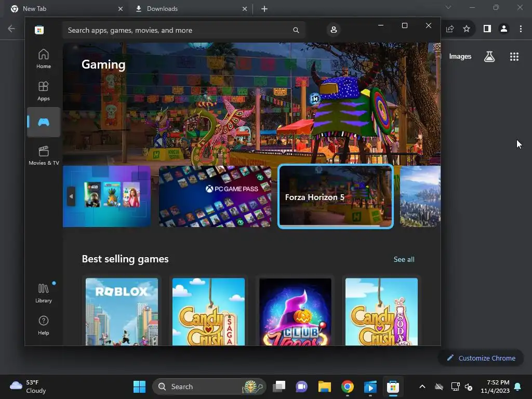Screen dimensions: 532x399
Task: Open weather widget showing 53°F Cloudy
Action: coord(28,387)
